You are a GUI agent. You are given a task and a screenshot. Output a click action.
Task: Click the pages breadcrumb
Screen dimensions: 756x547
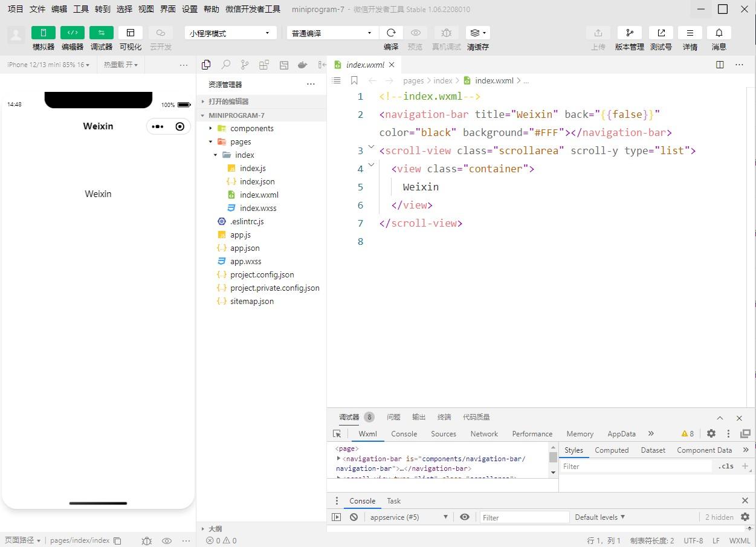coord(413,80)
